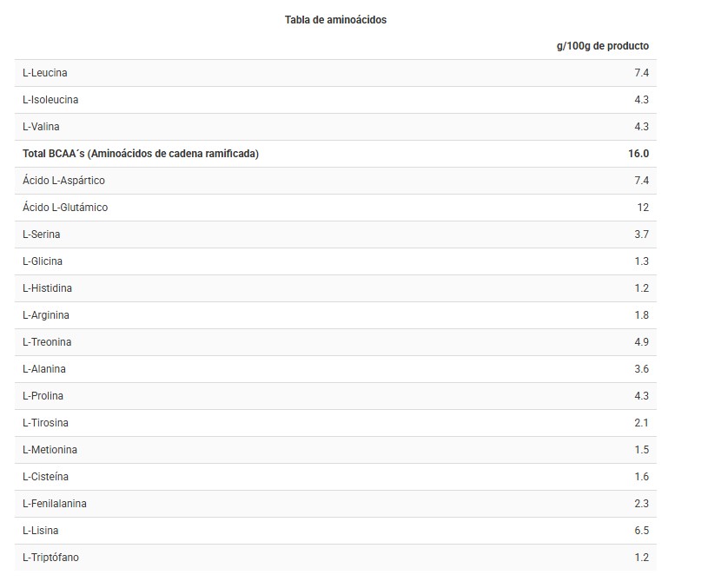This screenshot has height=588, width=701.
Task: Click the Ácido L-Glutámico row label
Action: (x=65, y=208)
